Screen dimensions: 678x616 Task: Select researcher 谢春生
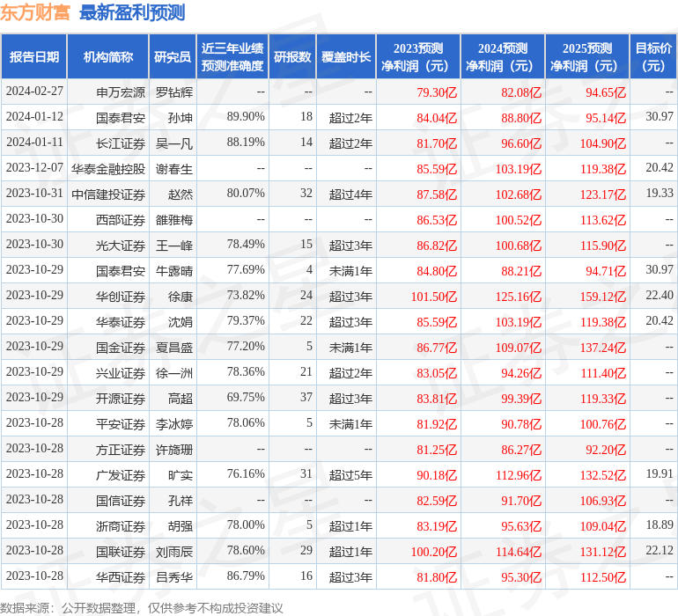coord(173,169)
